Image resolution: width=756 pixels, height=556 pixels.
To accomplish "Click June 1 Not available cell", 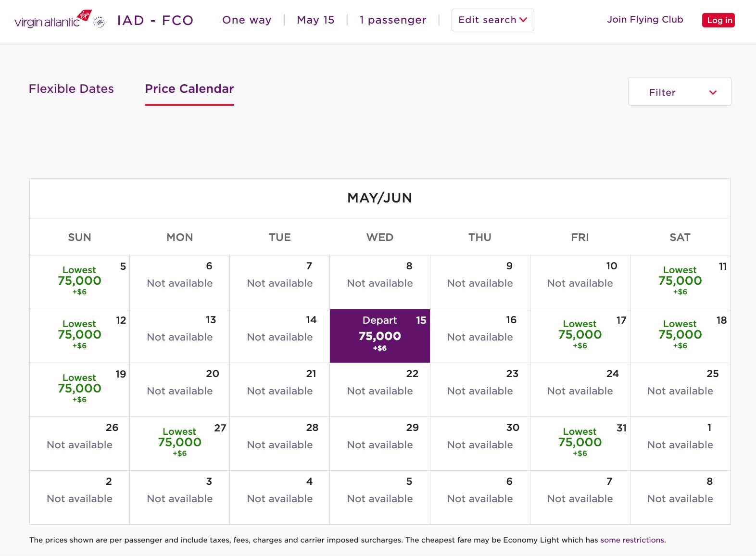I will (x=680, y=444).
